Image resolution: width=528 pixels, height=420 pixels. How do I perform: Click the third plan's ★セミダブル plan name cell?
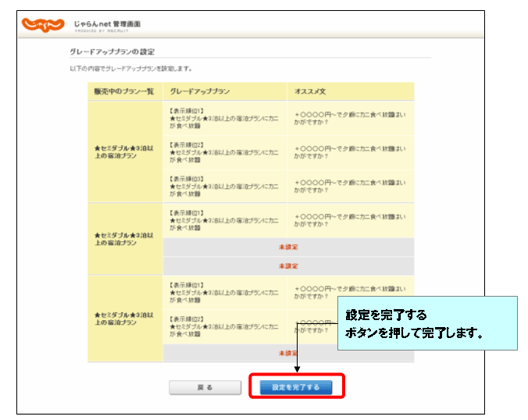click(123, 319)
